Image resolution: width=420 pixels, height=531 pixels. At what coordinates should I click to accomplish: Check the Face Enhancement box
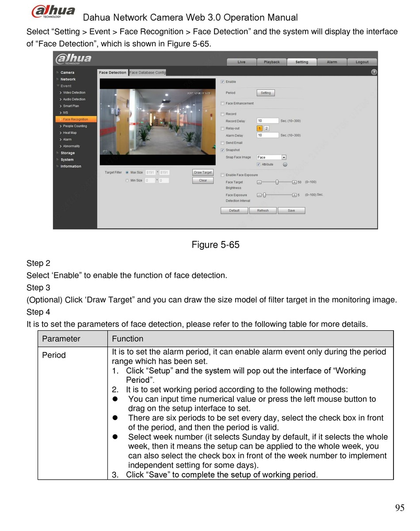tap(222, 103)
